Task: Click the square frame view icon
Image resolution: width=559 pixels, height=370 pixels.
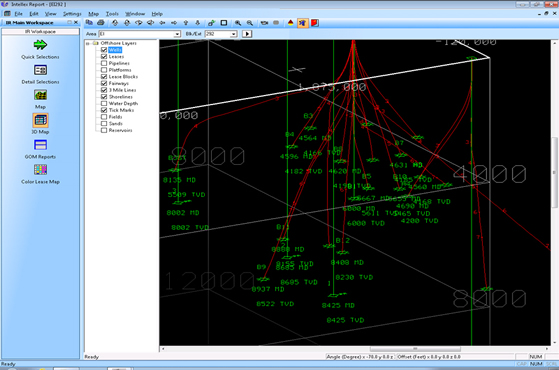Action: [224, 23]
